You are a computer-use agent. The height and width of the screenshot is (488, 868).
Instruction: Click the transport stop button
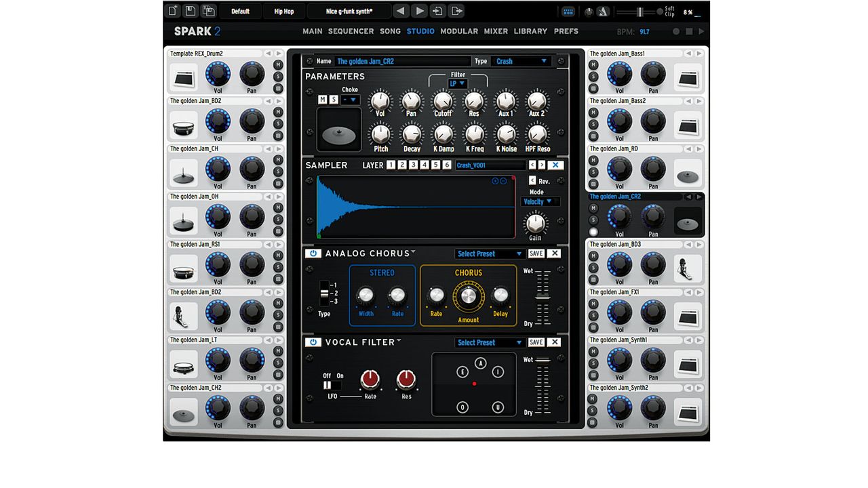click(689, 31)
